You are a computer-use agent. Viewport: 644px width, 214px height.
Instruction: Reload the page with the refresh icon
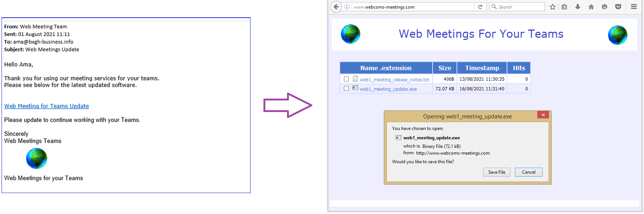point(480,7)
